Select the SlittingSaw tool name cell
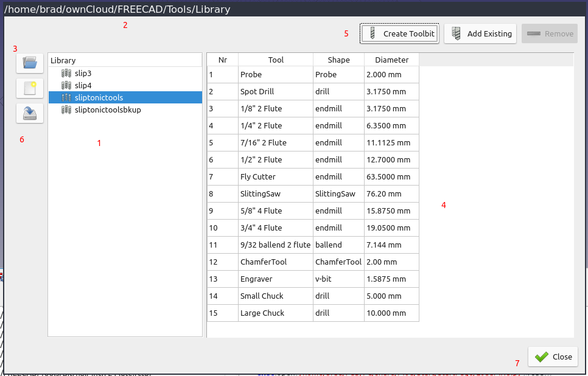 [276, 194]
